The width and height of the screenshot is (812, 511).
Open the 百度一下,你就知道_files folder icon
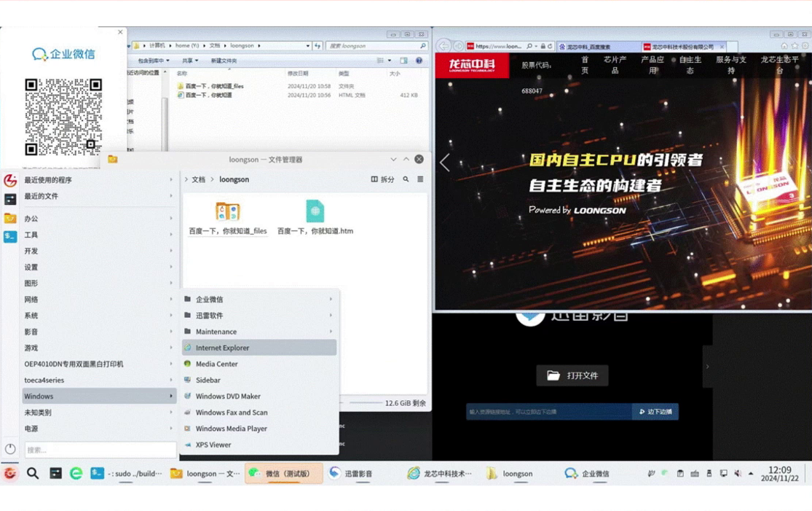[227, 211]
